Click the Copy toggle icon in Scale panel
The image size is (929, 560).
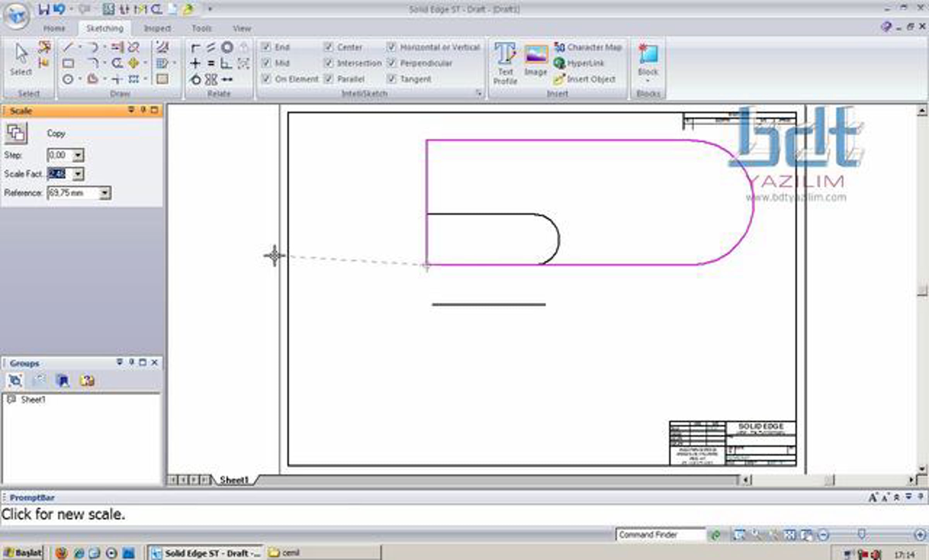[16, 133]
